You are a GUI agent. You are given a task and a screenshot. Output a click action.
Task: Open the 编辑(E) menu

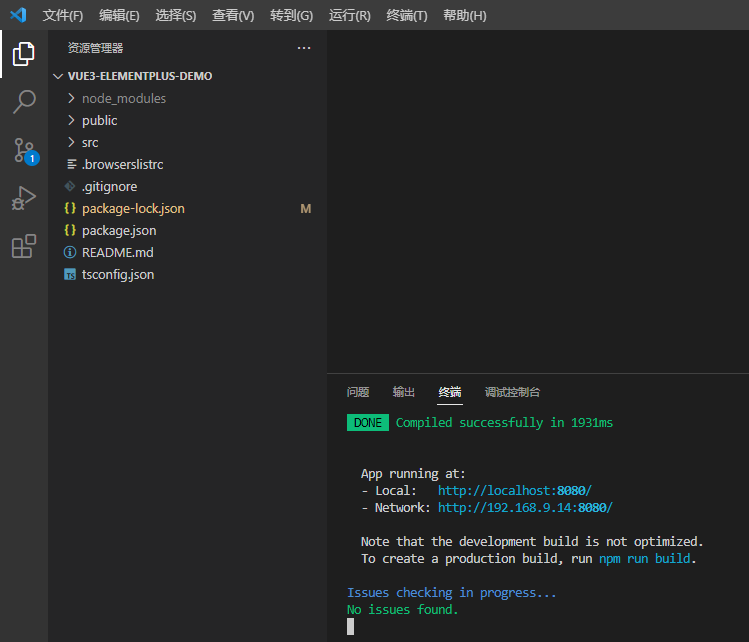coord(119,15)
